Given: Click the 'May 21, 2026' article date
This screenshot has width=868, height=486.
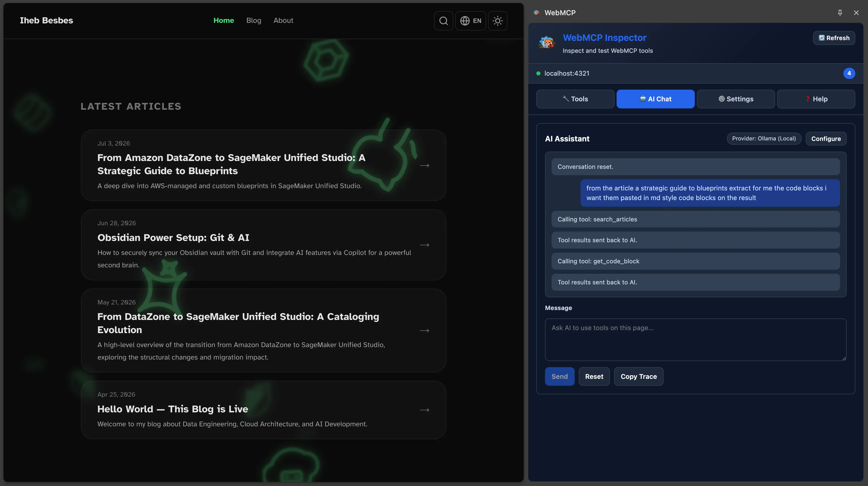Looking at the screenshot, I should pyautogui.click(x=117, y=302).
